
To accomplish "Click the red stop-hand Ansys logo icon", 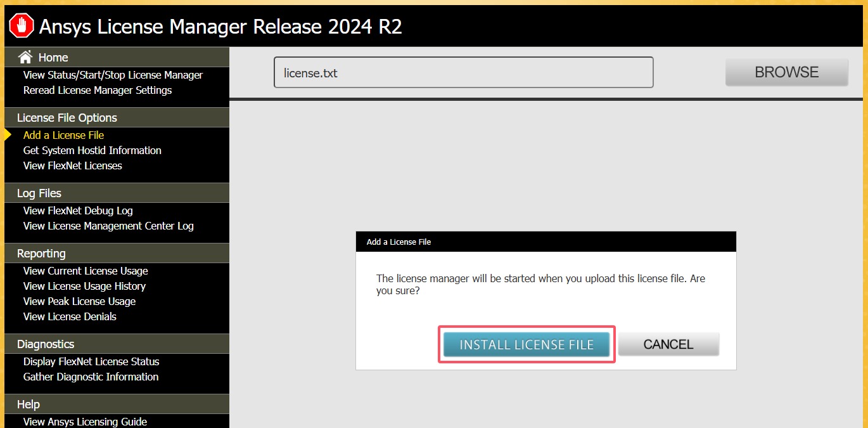I will point(22,26).
